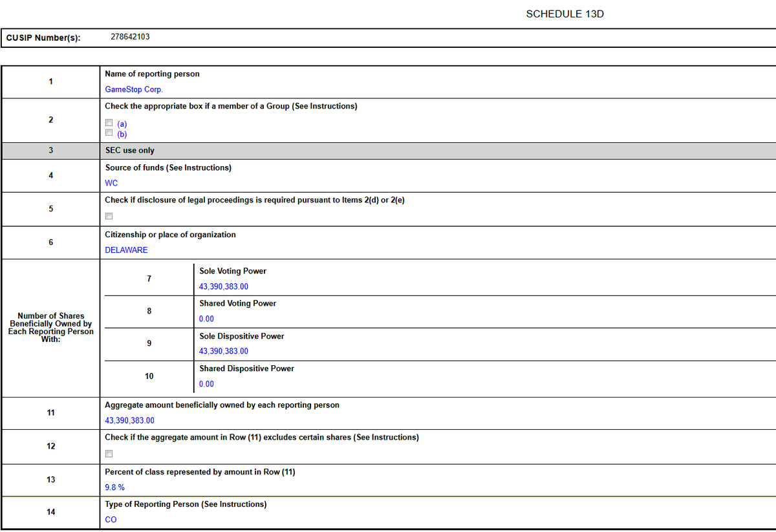Click 'SEC use only' row text
This screenshot has height=532, width=776.
point(129,151)
